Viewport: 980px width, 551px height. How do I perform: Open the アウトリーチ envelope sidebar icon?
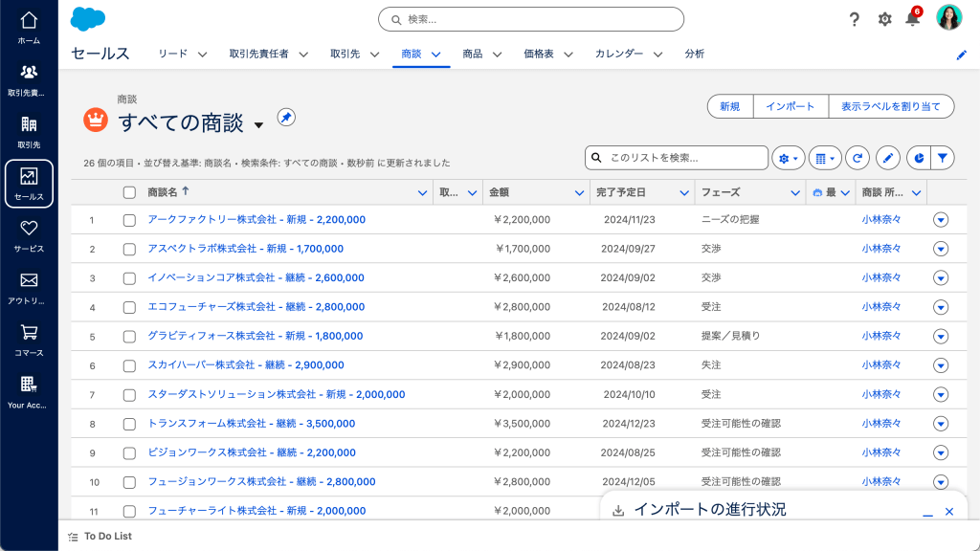(29, 288)
